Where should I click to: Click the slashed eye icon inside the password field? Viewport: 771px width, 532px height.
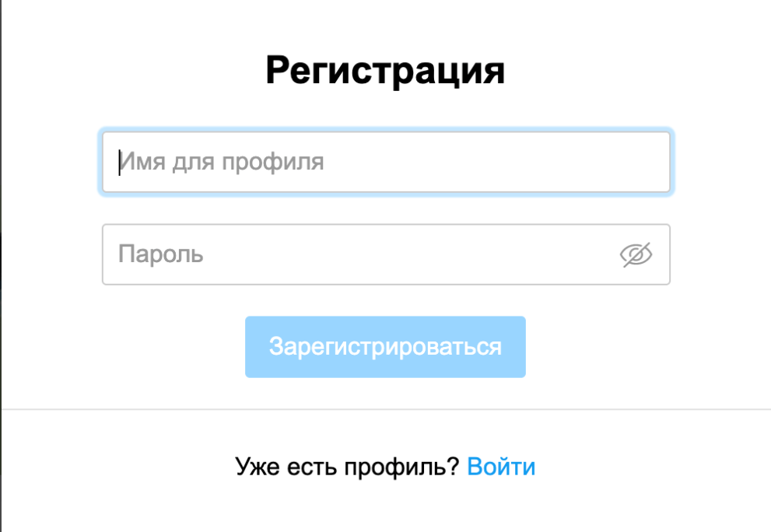(x=636, y=254)
